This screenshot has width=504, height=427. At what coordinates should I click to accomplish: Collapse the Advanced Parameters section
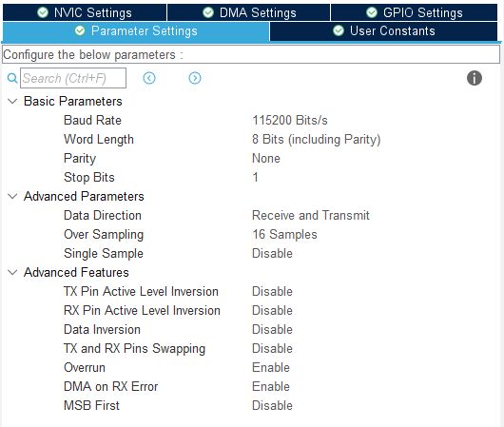click(x=12, y=197)
